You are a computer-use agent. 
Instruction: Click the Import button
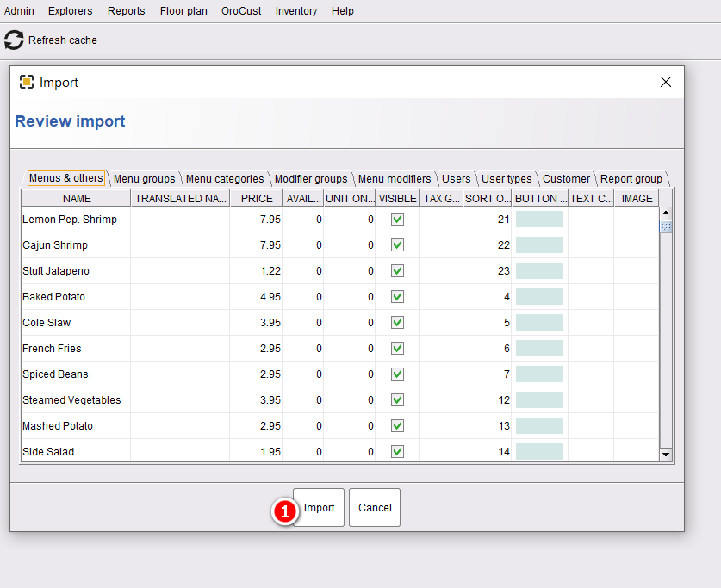319,508
